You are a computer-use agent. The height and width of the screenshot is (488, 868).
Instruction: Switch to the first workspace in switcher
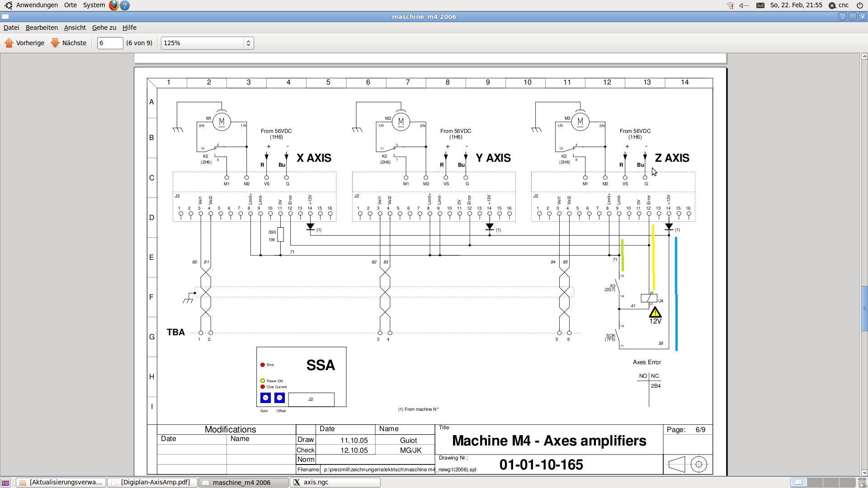pos(798,483)
